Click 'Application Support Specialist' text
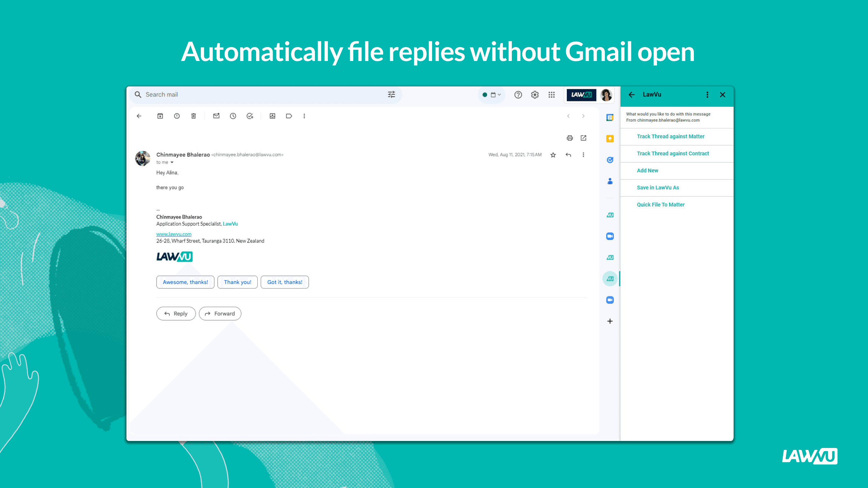This screenshot has height=488, width=868. coord(189,224)
